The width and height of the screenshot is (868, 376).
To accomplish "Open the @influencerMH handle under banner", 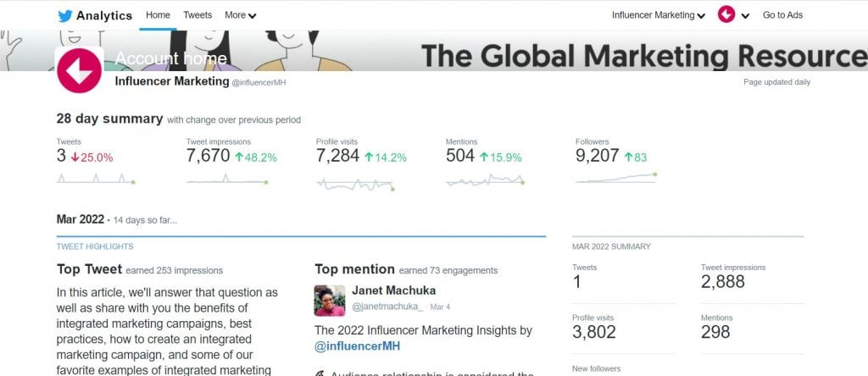I will point(259,82).
